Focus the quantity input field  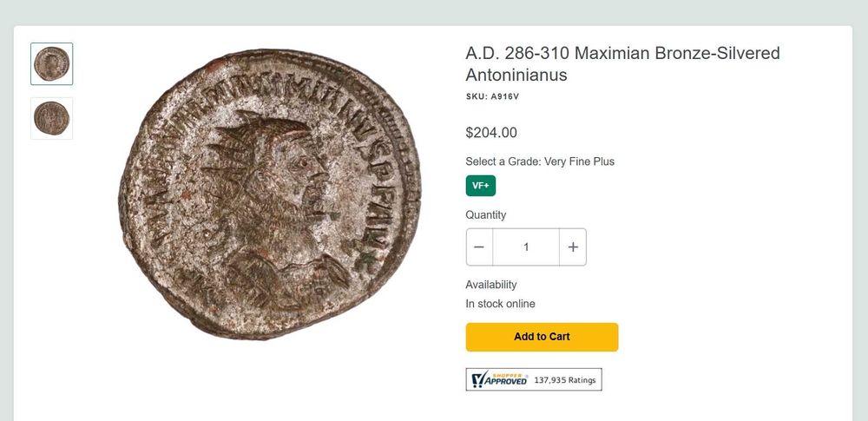pos(526,247)
